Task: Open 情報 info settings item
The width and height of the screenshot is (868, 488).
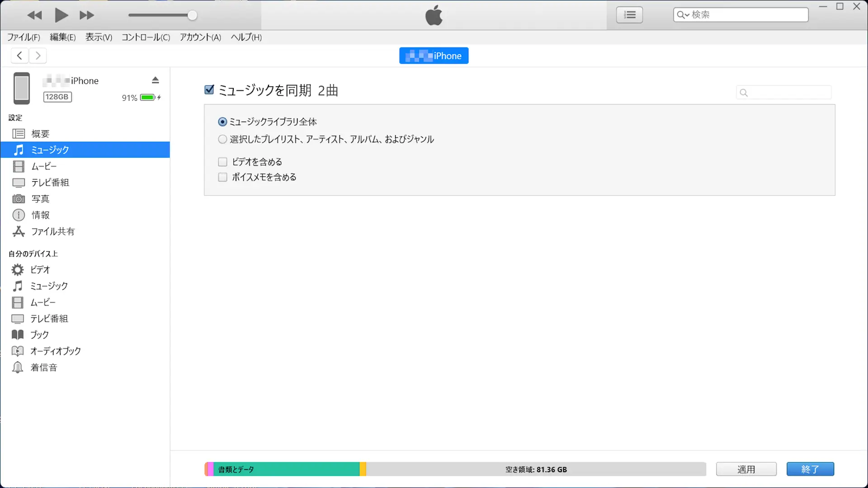Action: pyautogui.click(x=85, y=215)
